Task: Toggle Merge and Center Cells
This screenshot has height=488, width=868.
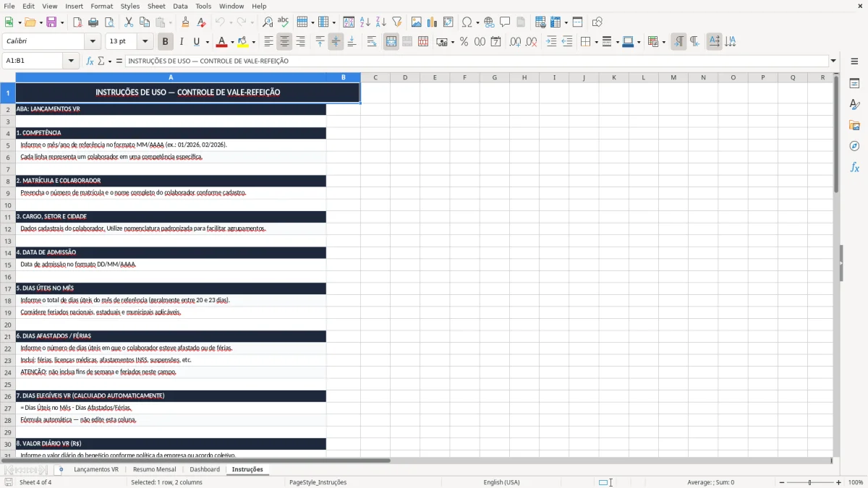Action: click(391, 42)
